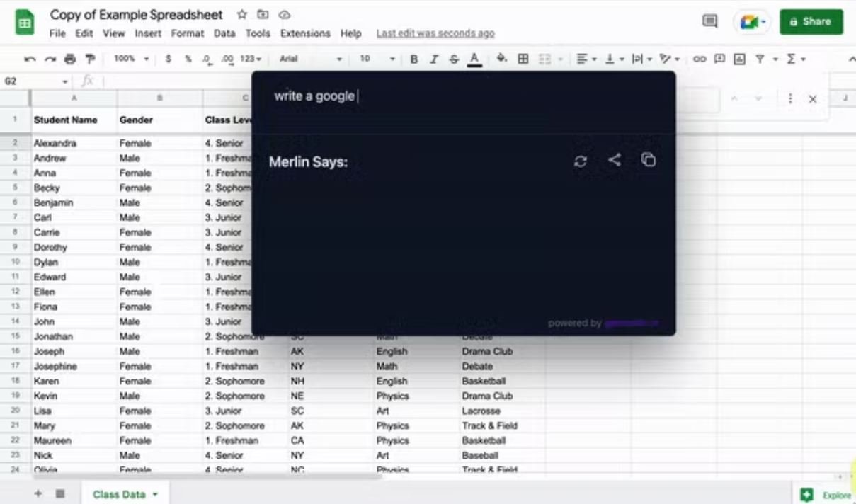
Task: Star the spreadsheet document
Action: click(x=242, y=14)
